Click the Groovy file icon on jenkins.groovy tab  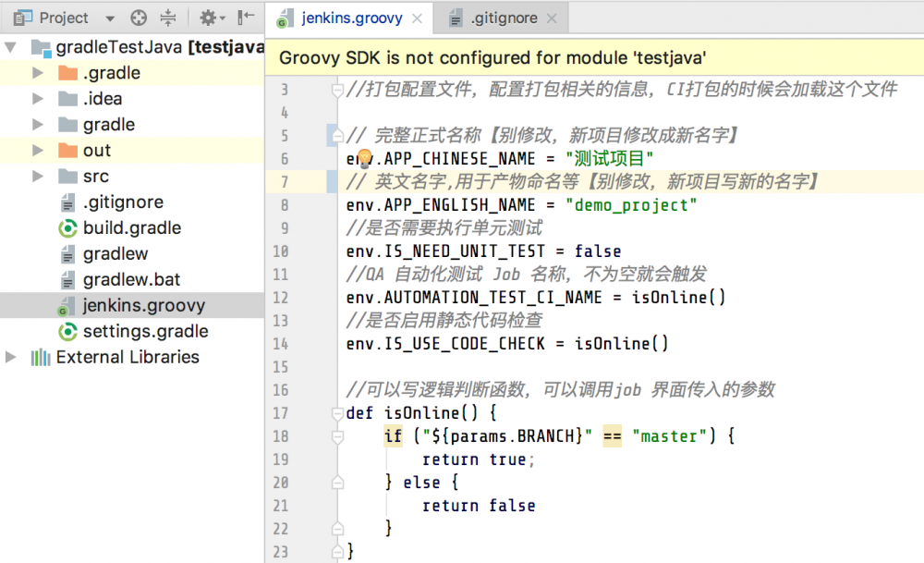(x=286, y=17)
